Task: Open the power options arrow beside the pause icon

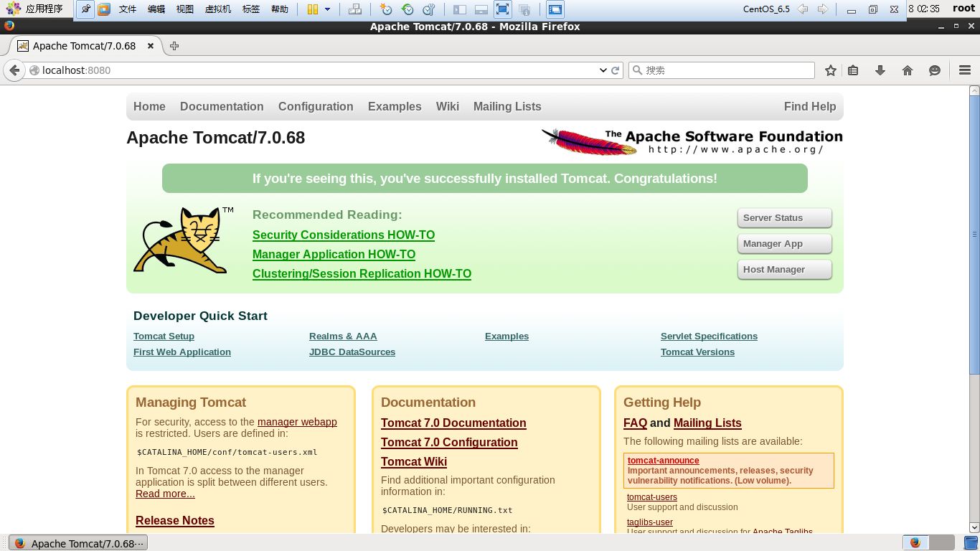Action: 328,9
